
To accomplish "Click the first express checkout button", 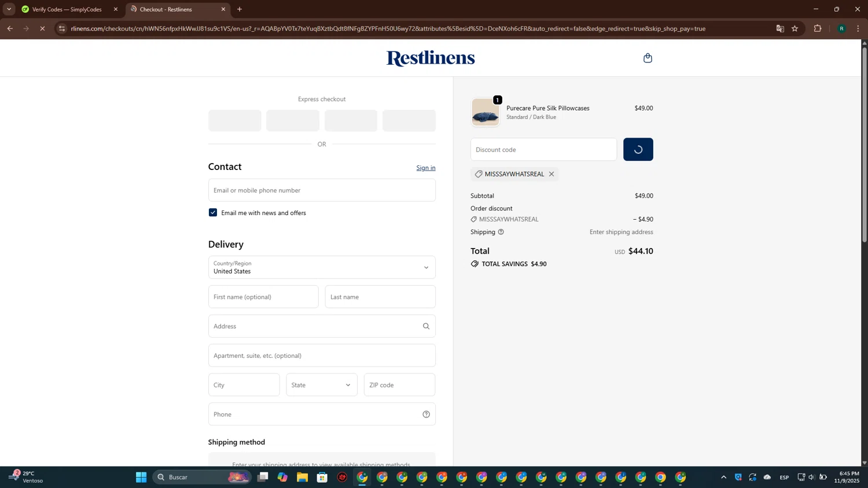I will click(x=234, y=121).
